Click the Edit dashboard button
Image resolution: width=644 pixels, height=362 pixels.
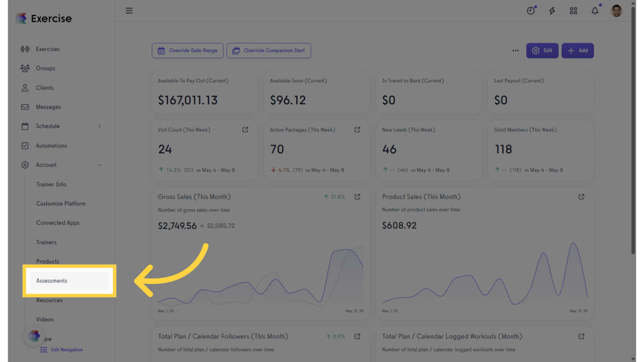(x=542, y=50)
